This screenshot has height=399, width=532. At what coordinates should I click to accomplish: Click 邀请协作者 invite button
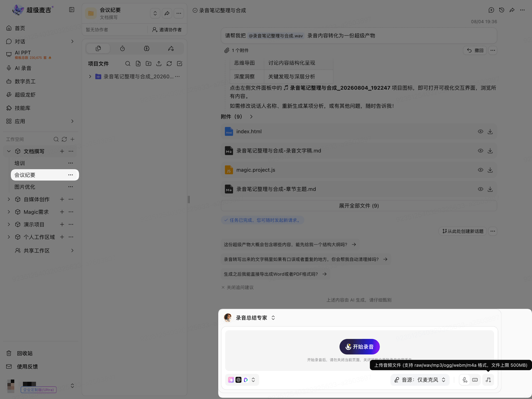pos(167,30)
